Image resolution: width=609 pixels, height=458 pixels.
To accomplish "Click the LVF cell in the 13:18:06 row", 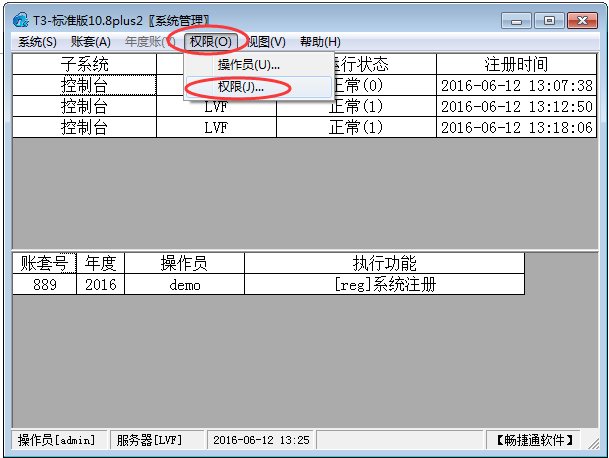I will [x=216, y=127].
